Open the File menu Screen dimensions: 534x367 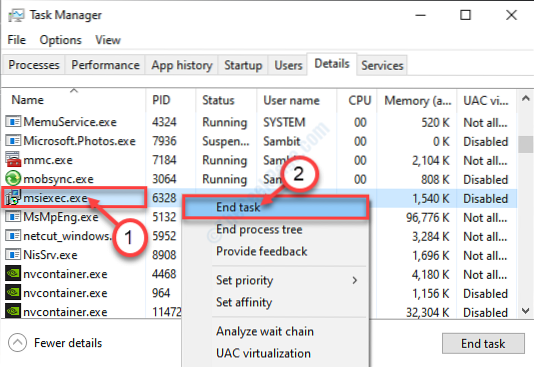[17, 40]
